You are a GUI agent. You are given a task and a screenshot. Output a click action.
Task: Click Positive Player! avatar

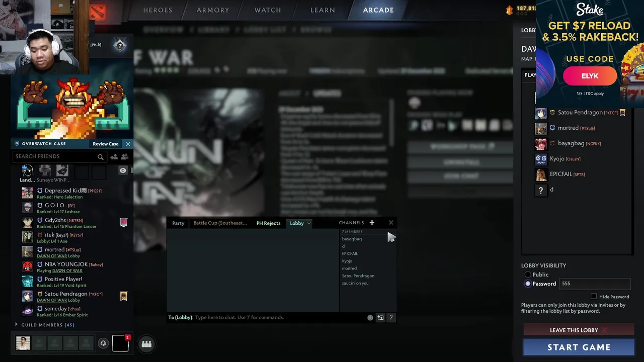pos(28,282)
